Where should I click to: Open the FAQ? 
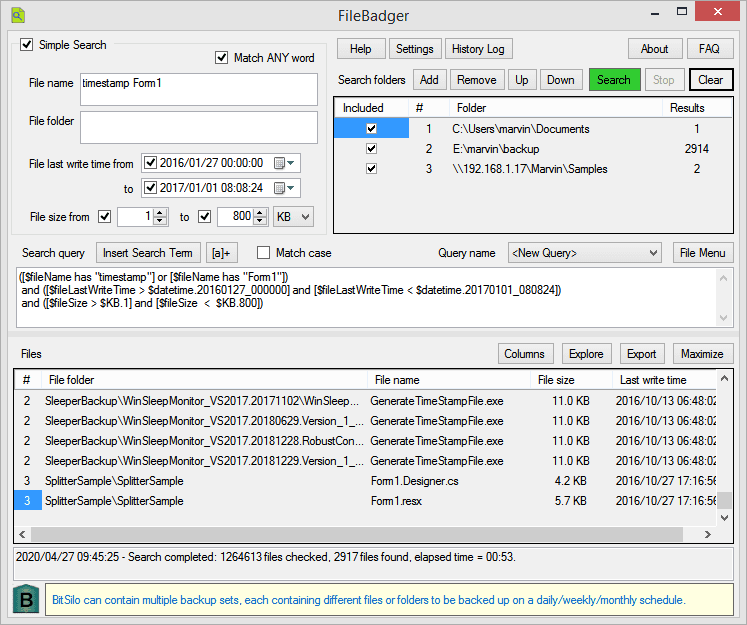(x=709, y=49)
